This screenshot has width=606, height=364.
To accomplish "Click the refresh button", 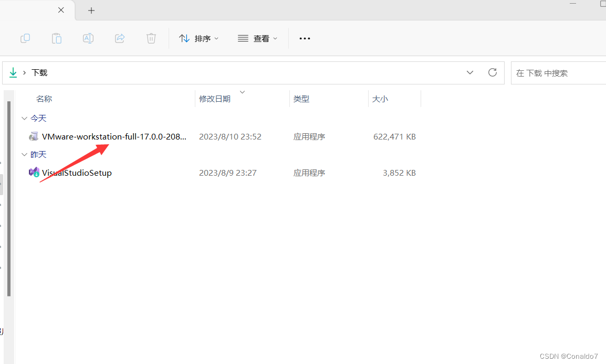I will pyautogui.click(x=493, y=72).
